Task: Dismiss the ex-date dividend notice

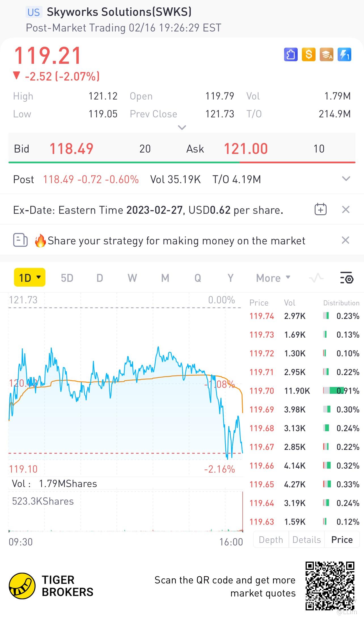Action: 346,210
